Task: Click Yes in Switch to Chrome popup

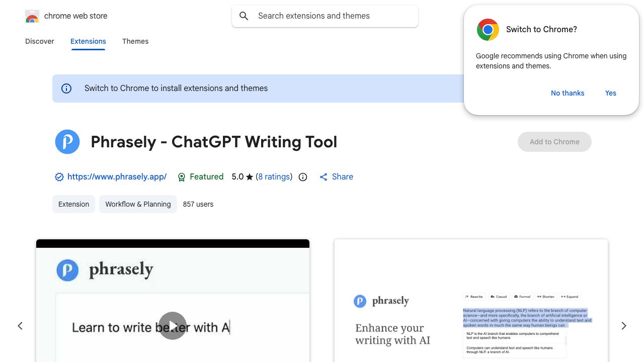Action: pyautogui.click(x=611, y=93)
